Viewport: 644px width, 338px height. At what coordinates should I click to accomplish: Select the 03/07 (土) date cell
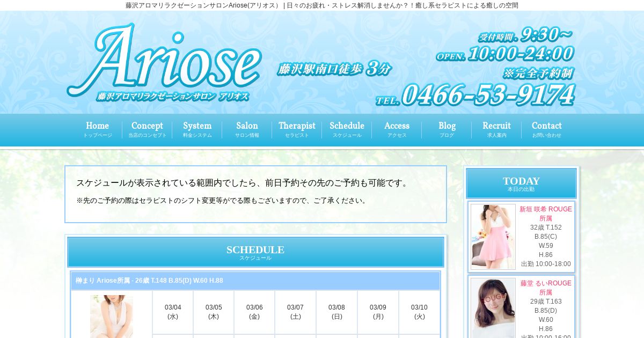pos(295,312)
